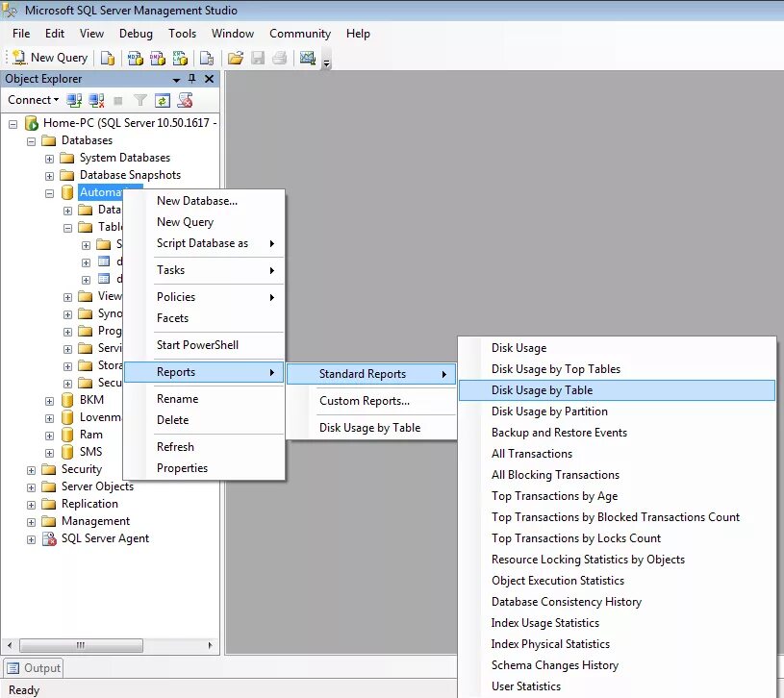Image resolution: width=784 pixels, height=698 pixels.
Task: Toggle the Object Explorer auto-hide pin
Action: (192, 79)
